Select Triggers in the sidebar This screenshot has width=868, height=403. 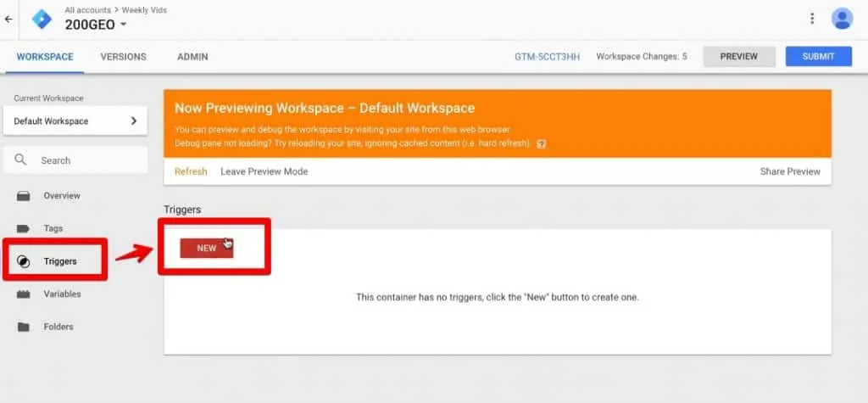[x=60, y=261]
